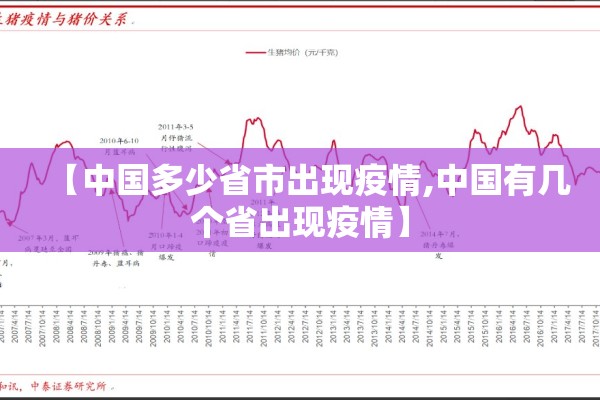Viewport: 600px width, 400px height.
Task: Click the x-axis label 2017/1/14
Action: click(554, 326)
